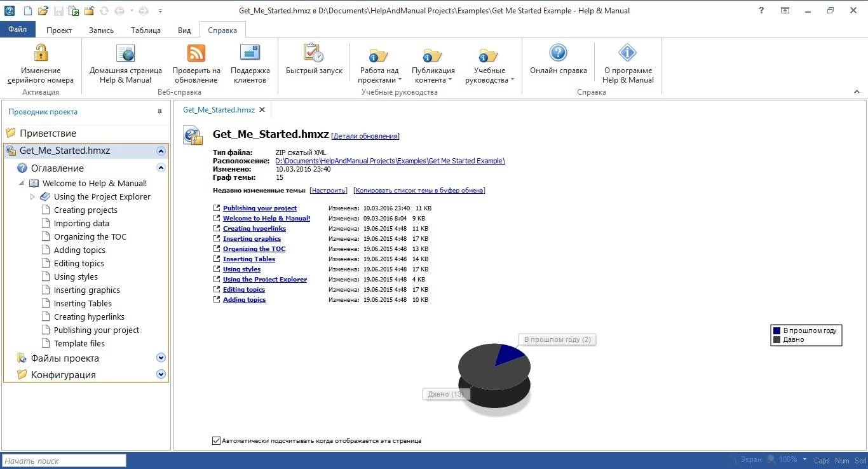Click the title bar help question mark

762,11
